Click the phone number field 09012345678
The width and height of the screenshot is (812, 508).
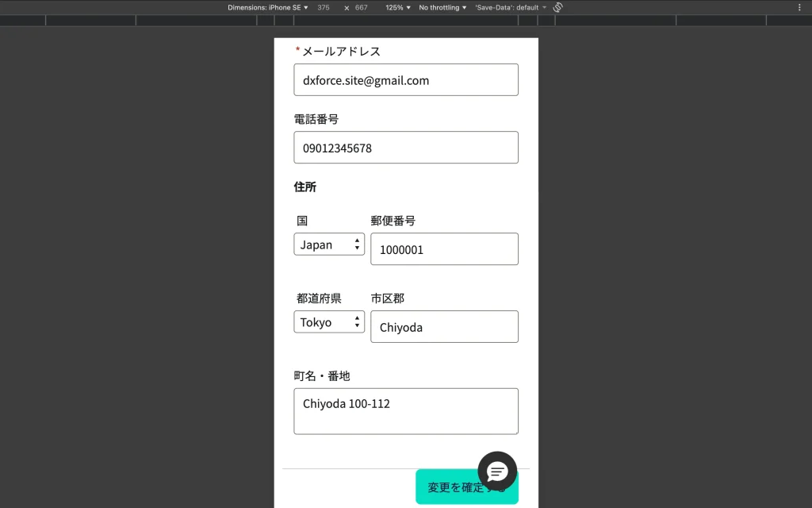click(405, 148)
